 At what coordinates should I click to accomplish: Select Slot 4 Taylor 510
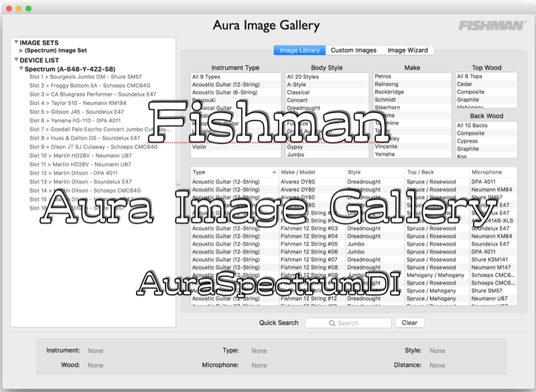point(78,103)
